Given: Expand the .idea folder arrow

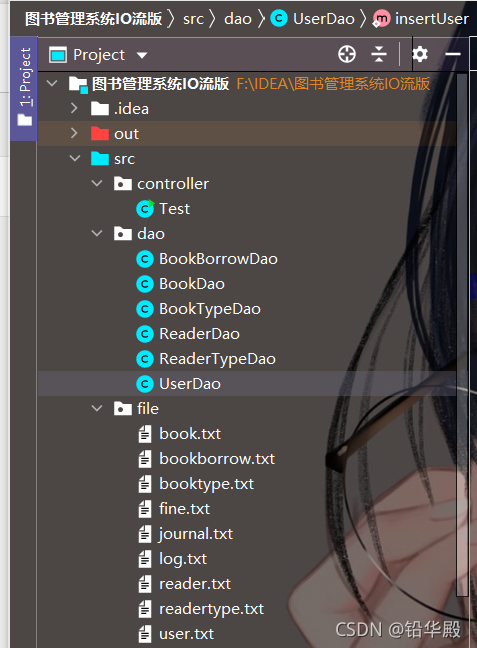Looking at the screenshot, I should click(x=74, y=108).
